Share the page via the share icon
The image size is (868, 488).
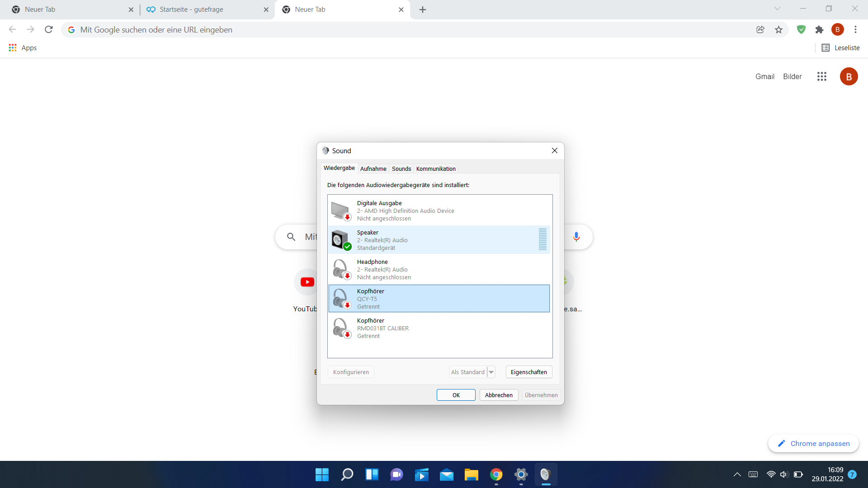(x=760, y=29)
